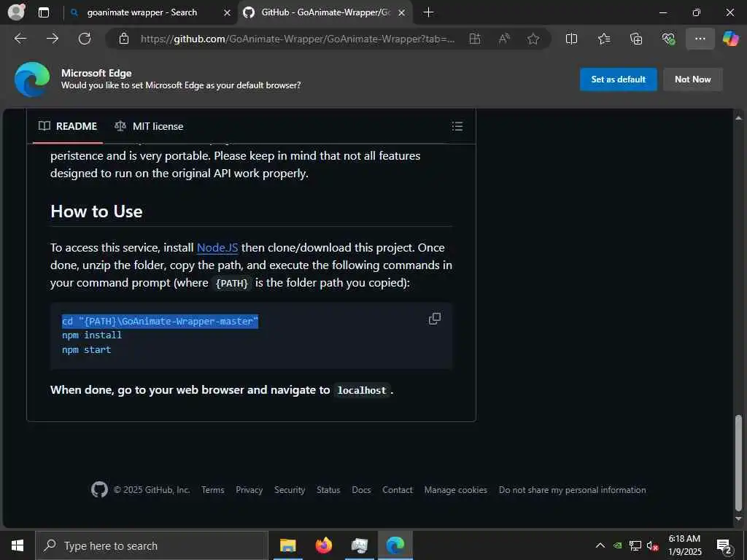This screenshot has width=747, height=560.
Task: Open Copilot sidebar
Action: click(730, 39)
